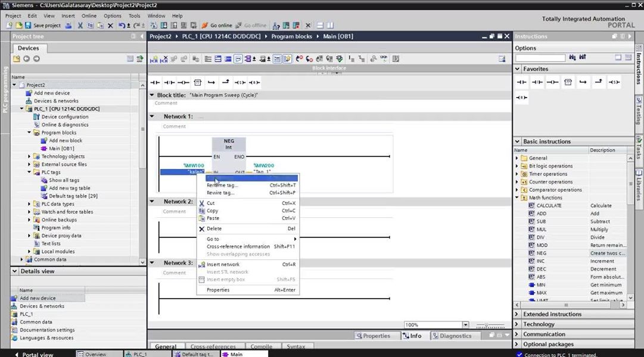Click the Undo arrow in main toolbar

coord(122,26)
